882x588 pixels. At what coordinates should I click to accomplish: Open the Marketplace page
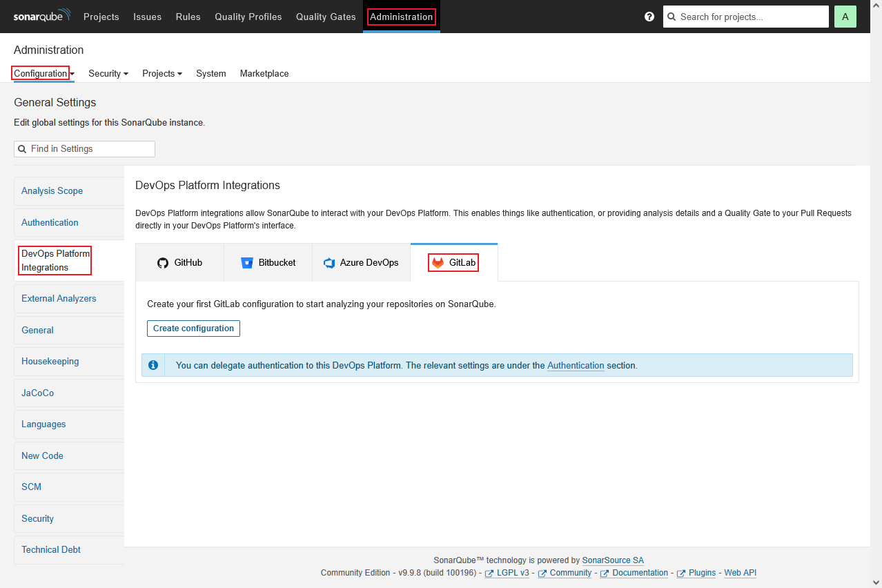pyautogui.click(x=264, y=73)
